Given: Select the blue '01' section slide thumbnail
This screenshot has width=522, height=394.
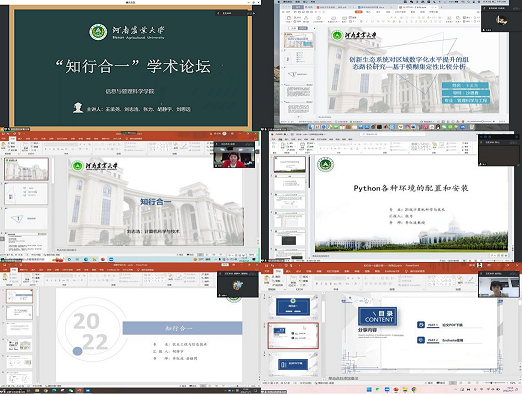Looking at the screenshot, I should [x=293, y=364].
